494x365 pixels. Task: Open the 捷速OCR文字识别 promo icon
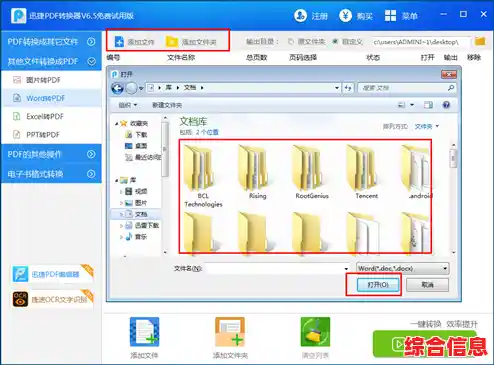(20, 299)
